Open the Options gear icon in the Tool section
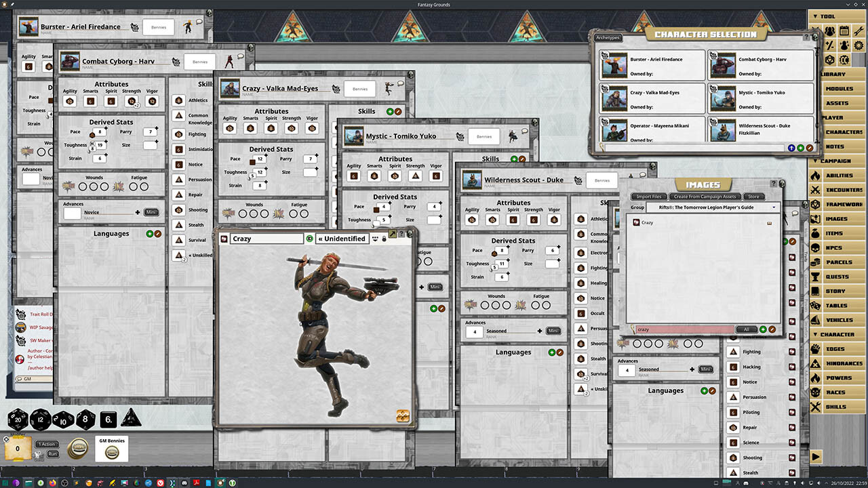The height and width of the screenshot is (488, 868). pos(858,45)
